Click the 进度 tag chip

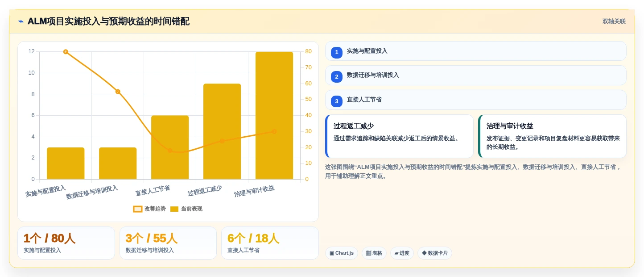click(402, 253)
